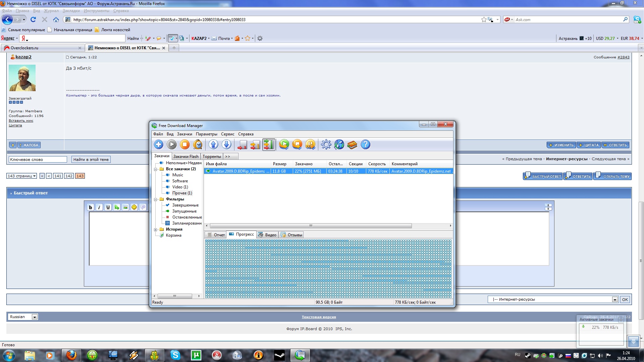The width and height of the screenshot is (644, 362).
Task: Toggle italic formatting in quick reply
Action: [x=99, y=207]
